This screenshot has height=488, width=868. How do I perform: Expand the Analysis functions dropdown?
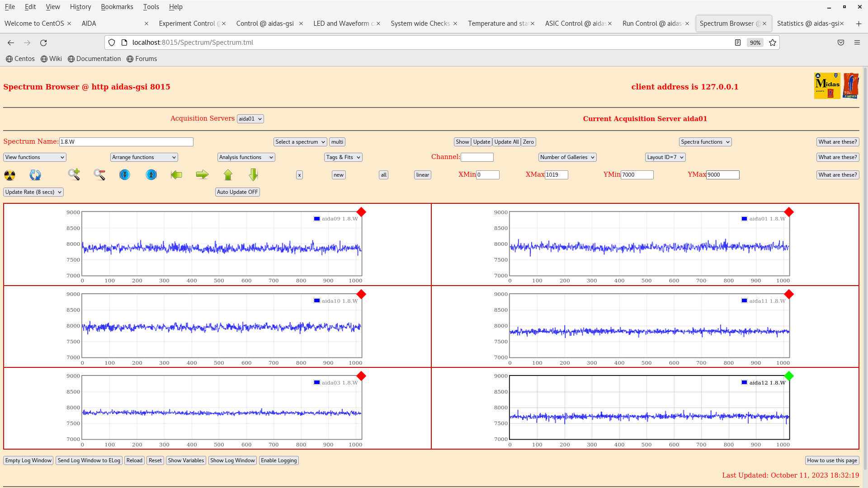click(x=246, y=157)
